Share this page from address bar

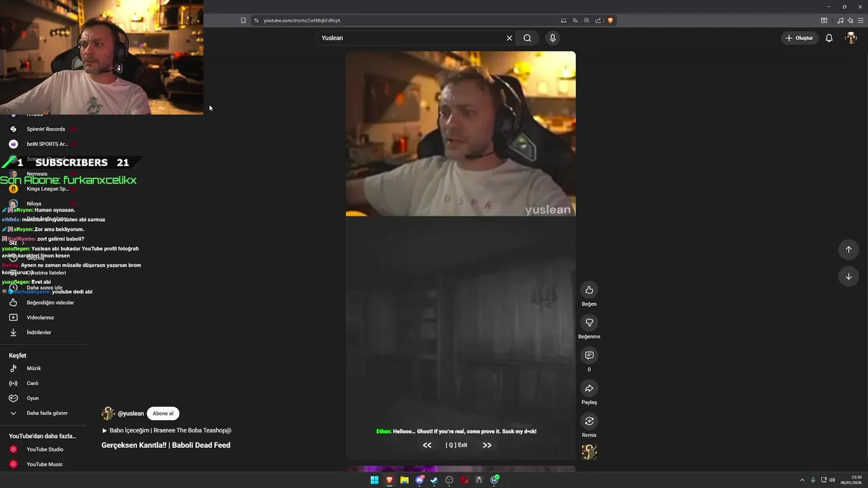pyautogui.click(x=598, y=20)
